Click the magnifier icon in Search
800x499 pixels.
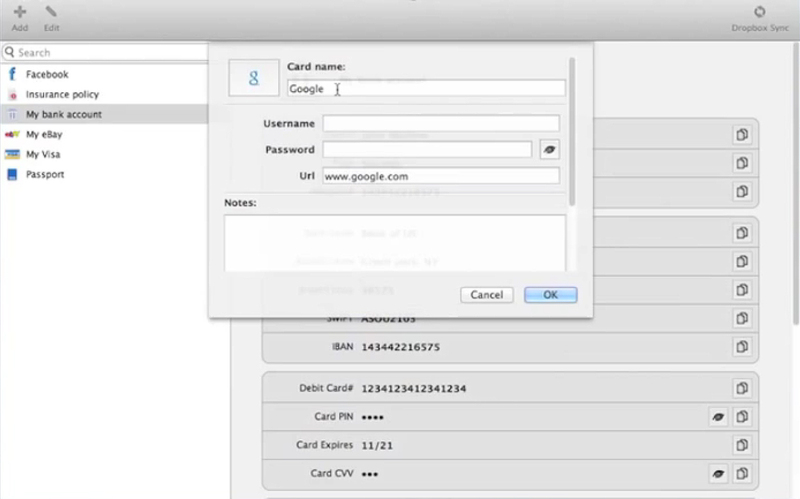10,52
